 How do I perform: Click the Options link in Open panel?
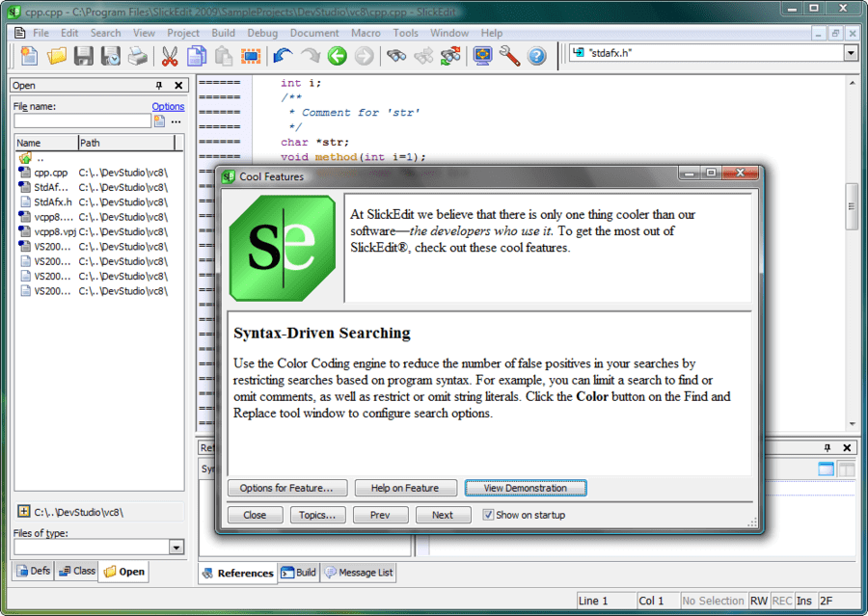click(168, 106)
